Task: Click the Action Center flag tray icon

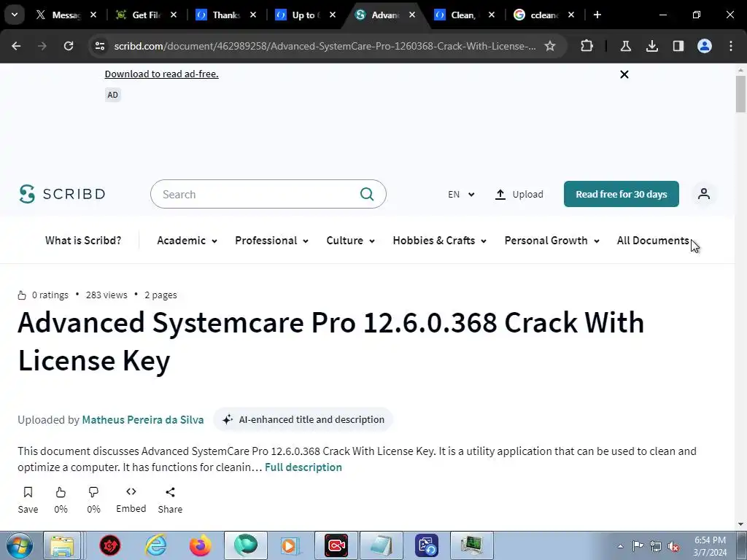Action: point(638,546)
